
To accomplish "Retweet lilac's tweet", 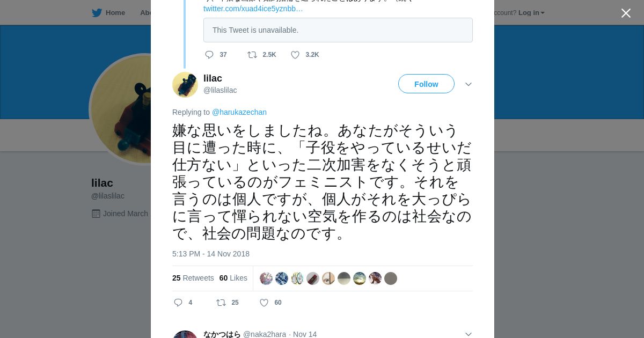I will [x=221, y=303].
